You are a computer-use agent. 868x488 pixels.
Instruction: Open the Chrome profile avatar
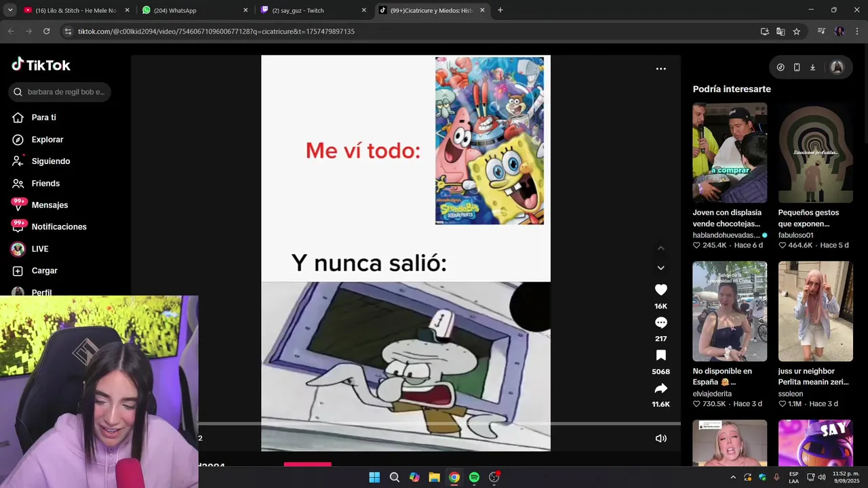(840, 31)
